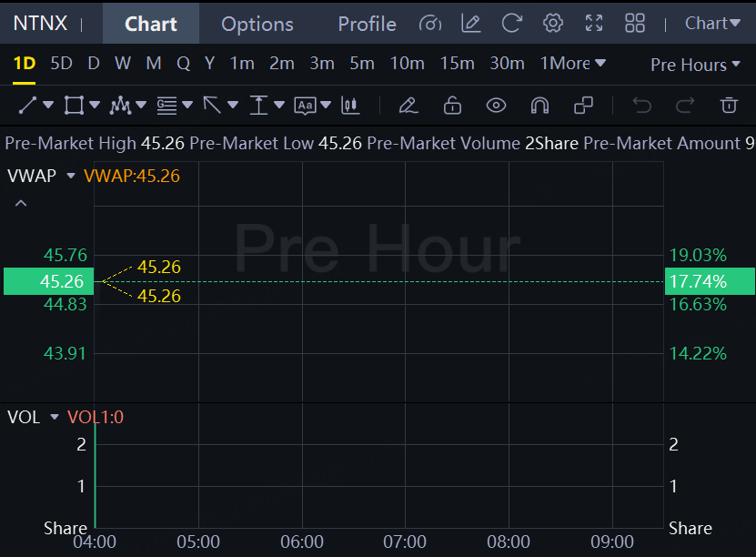
Task: Click the edit note icon in top bar
Action: [471, 24]
